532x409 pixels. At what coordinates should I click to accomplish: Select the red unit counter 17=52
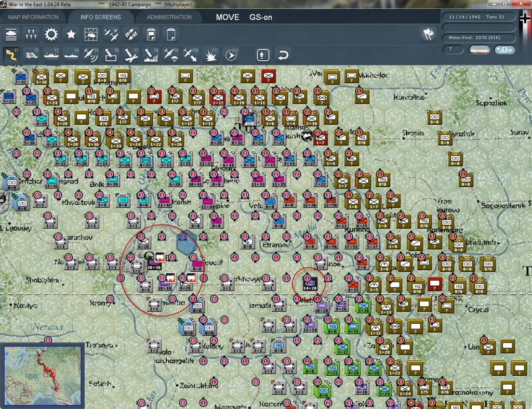tap(351, 241)
